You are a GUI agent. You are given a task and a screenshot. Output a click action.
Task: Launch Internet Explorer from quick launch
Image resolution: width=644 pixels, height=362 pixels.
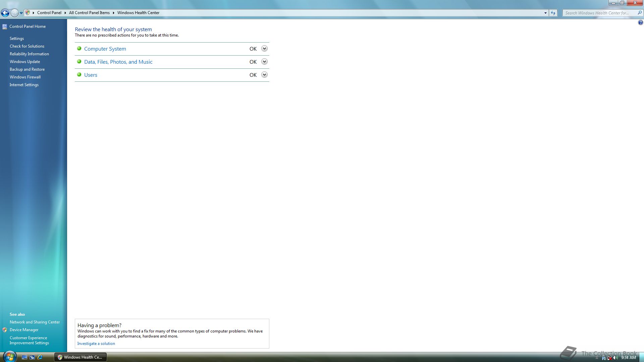click(x=40, y=357)
